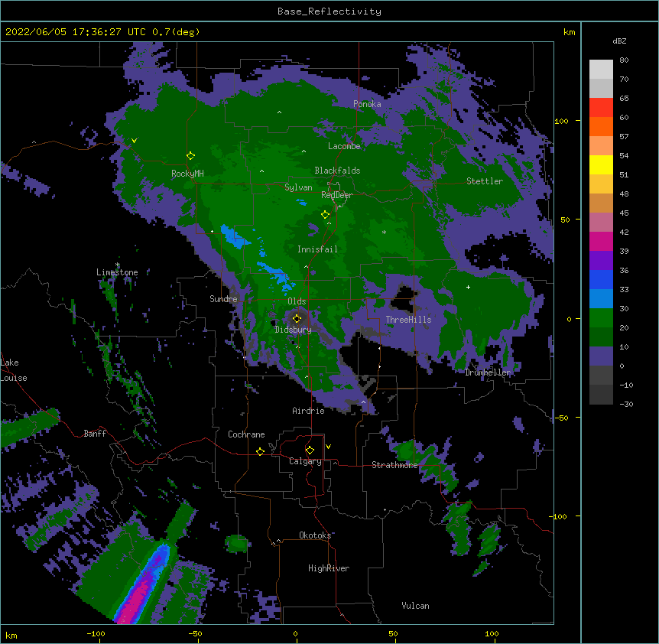Click the 42 dBZ magenta legend swatch

click(x=601, y=241)
